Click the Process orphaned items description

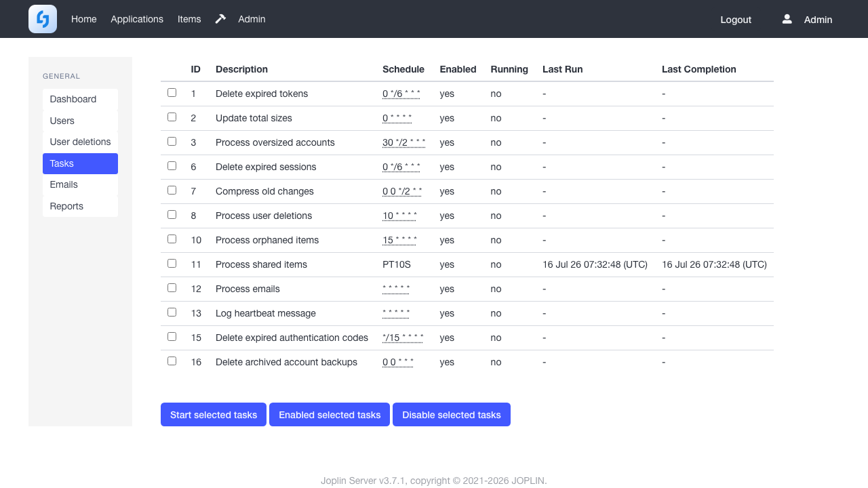tap(267, 240)
